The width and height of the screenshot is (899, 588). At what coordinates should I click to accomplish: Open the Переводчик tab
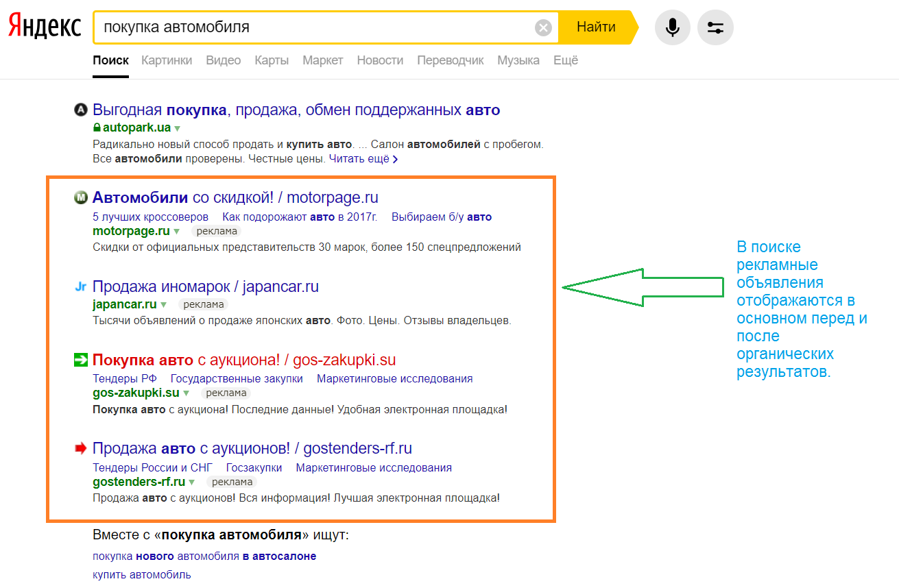451,60
